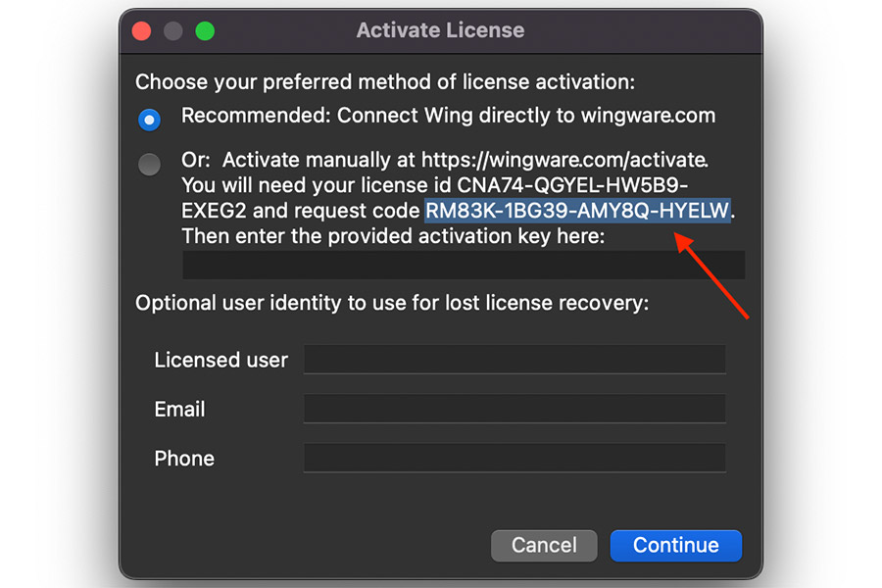Click inside the activation key entry field
The width and height of the screenshot is (882, 588).
pyautogui.click(x=463, y=265)
